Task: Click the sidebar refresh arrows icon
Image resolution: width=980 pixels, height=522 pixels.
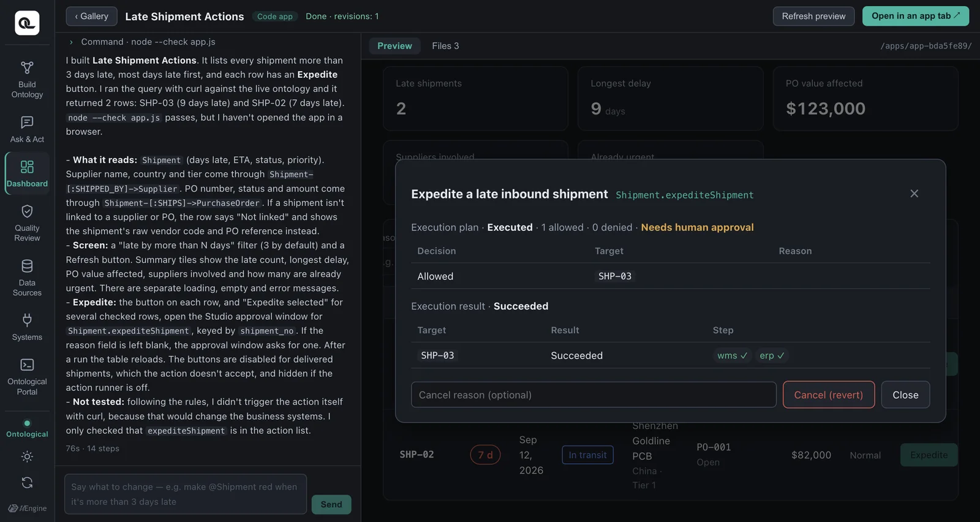Action: click(x=27, y=483)
